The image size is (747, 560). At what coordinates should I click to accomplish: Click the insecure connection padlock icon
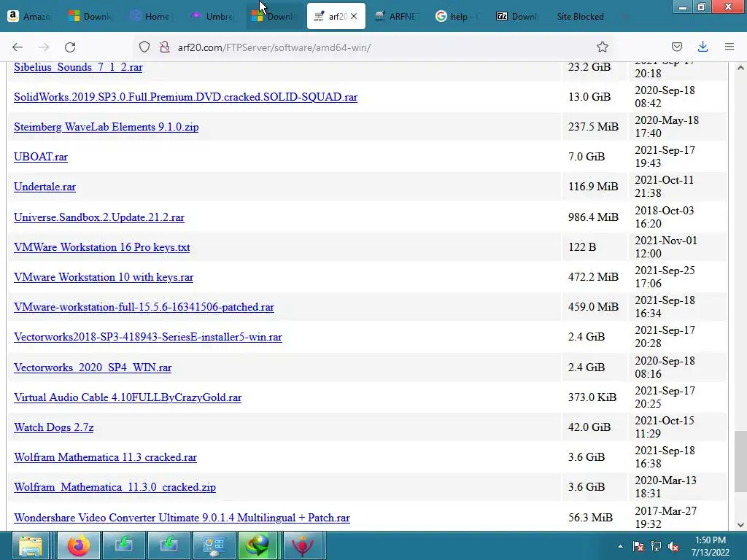pyautogui.click(x=164, y=47)
